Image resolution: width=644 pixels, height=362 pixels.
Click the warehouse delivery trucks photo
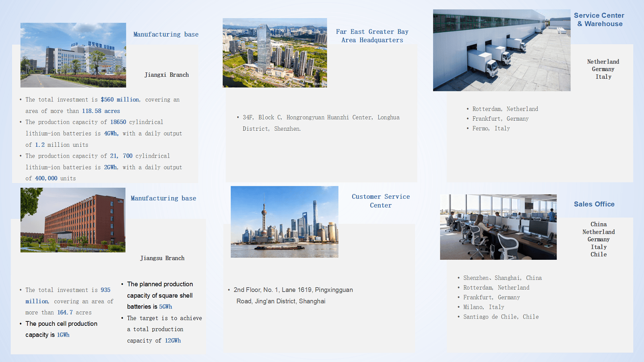coord(502,50)
